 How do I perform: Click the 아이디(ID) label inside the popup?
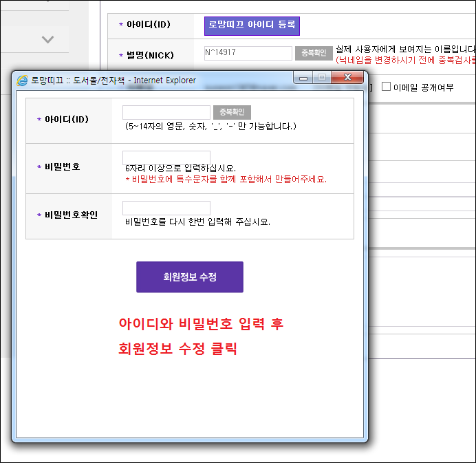pos(67,119)
